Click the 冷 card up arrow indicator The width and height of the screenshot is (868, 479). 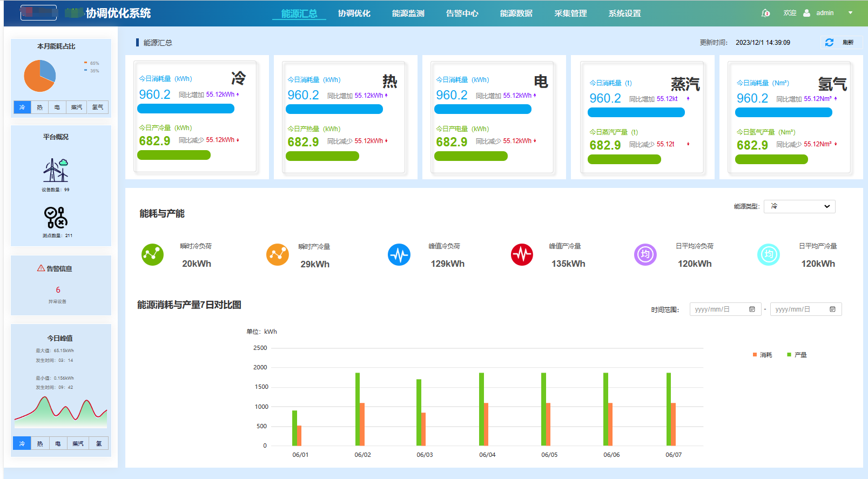[238, 95]
